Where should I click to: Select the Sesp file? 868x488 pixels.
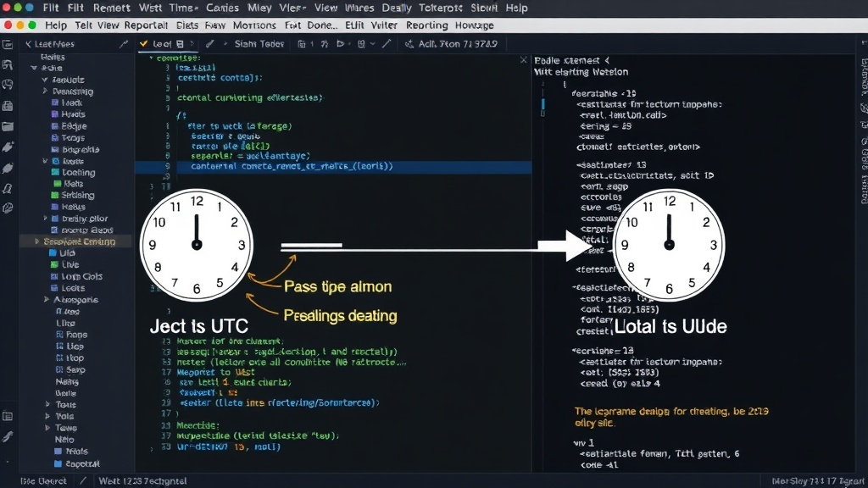[75, 369]
